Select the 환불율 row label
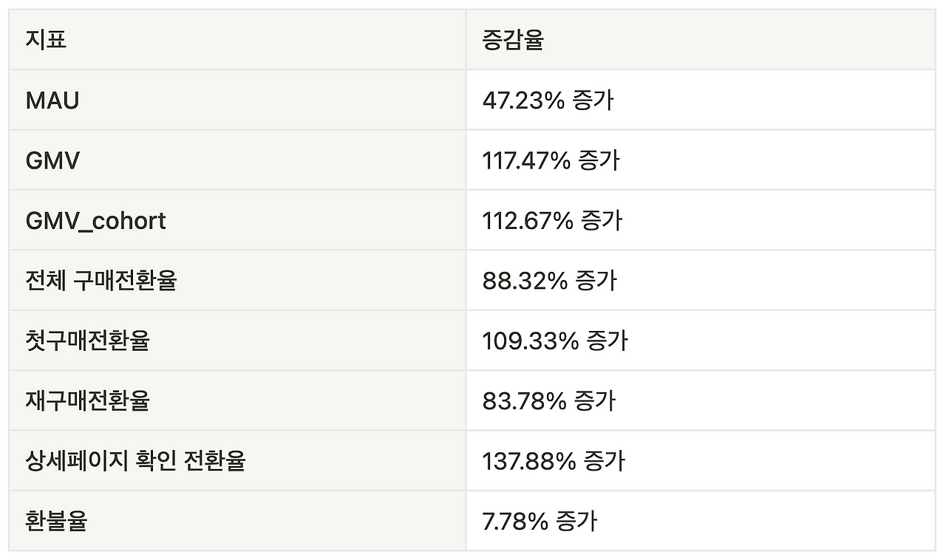 56,521
